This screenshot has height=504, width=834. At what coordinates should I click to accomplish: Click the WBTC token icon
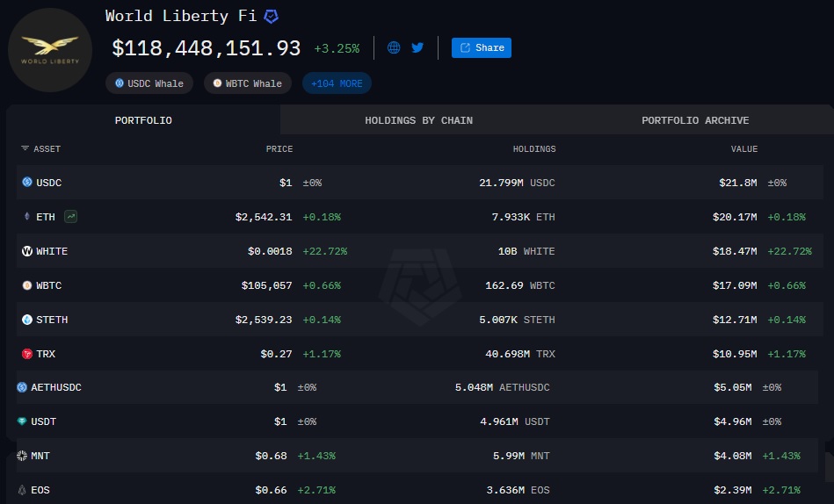pos(27,285)
